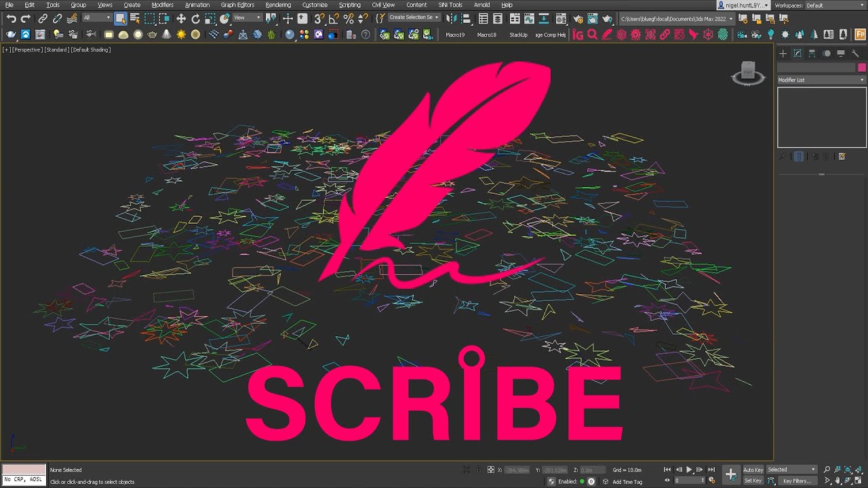Click the Undo arrow icon
The image size is (868, 488).
point(12,19)
